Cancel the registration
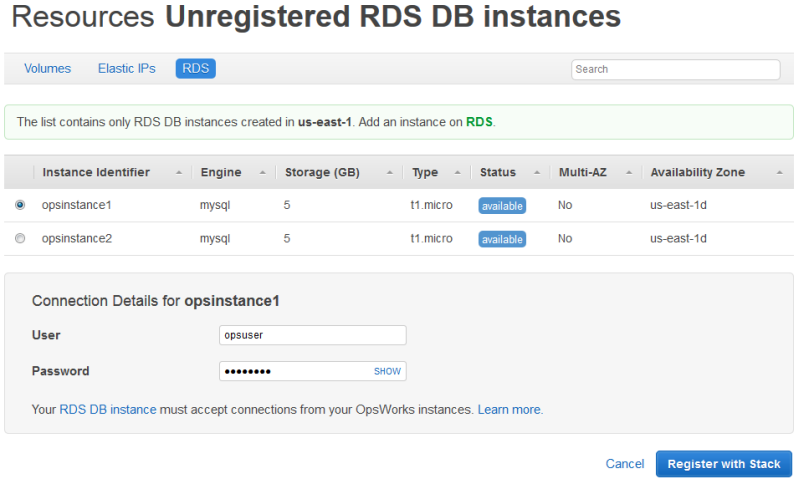Viewport: 800px width, 482px height. tap(624, 464)
